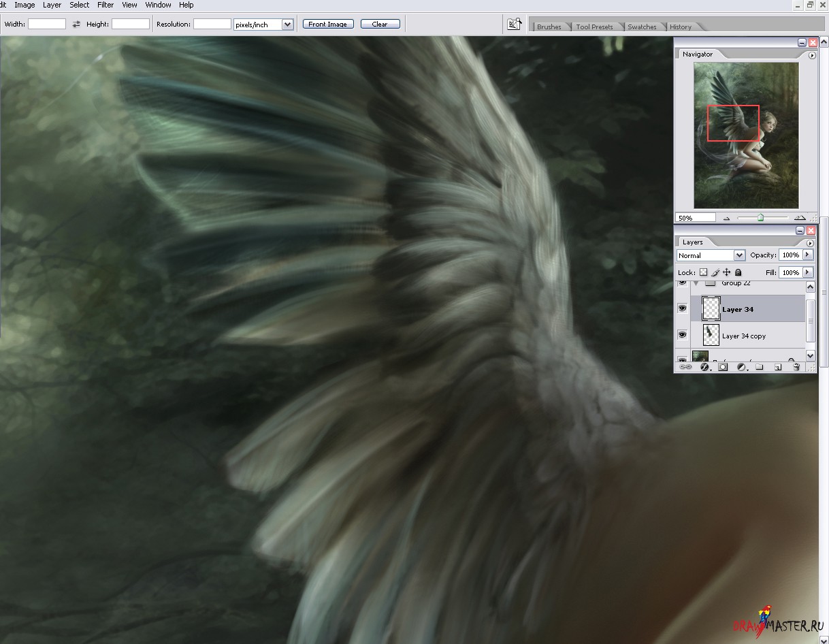Image resolution: width=829 pixels, height=644 pixels.
Task: Close the Layers panel
Action: click(x=811, y=231)
